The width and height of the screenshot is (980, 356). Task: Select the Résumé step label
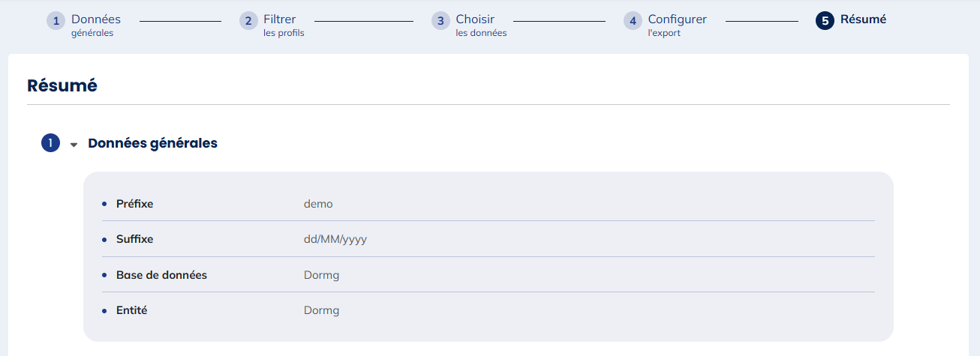863,19
